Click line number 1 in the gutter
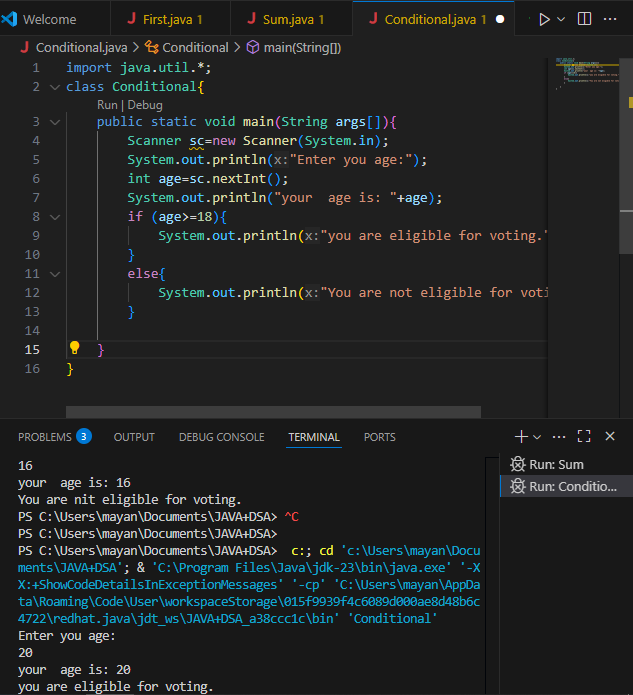The image size is (633, 695). pos(36,68)
